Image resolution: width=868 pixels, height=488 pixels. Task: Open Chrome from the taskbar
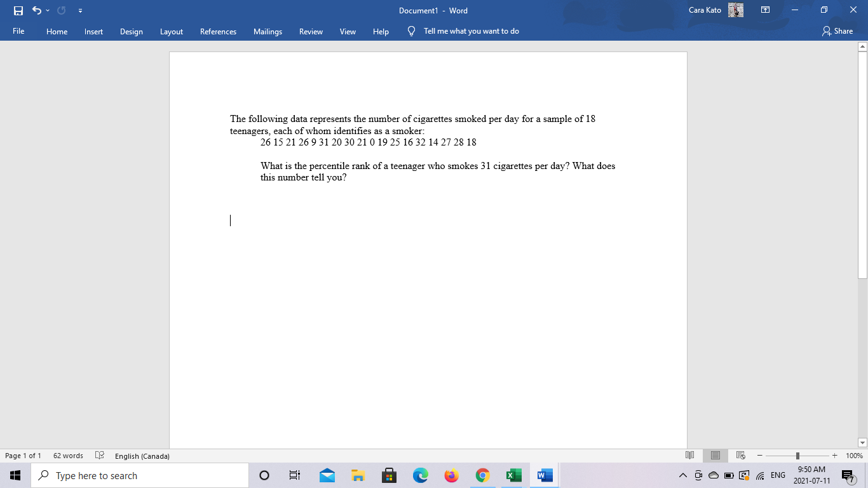point(482,475)
